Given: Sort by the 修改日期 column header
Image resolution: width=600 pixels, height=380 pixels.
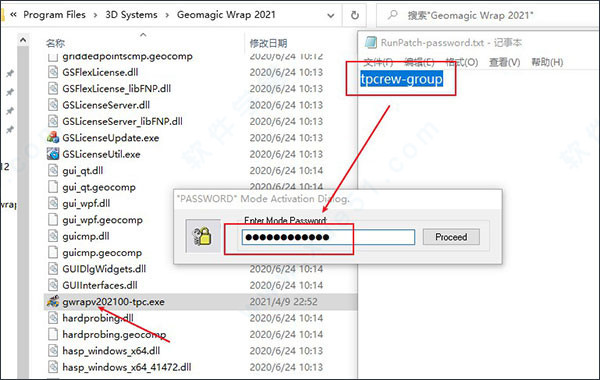Looking at the screenshot, I should pyautogui.click(x=268, y=43).
